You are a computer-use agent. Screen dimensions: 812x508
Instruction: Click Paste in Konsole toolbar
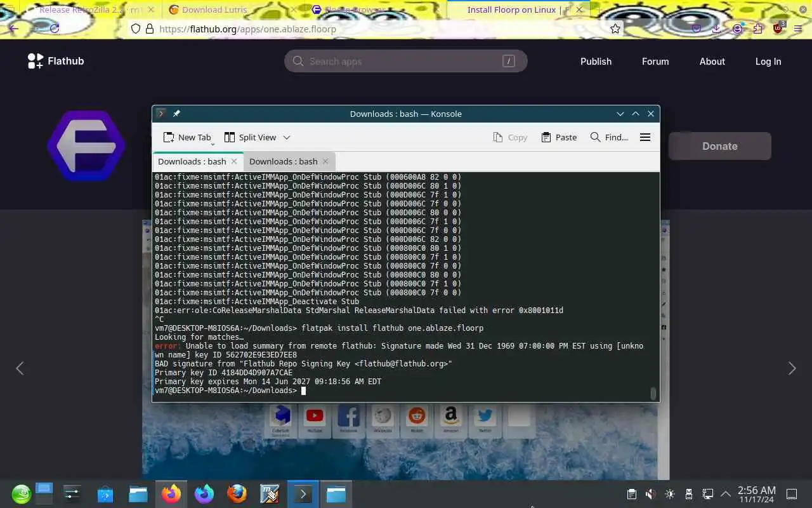[559, 137]
